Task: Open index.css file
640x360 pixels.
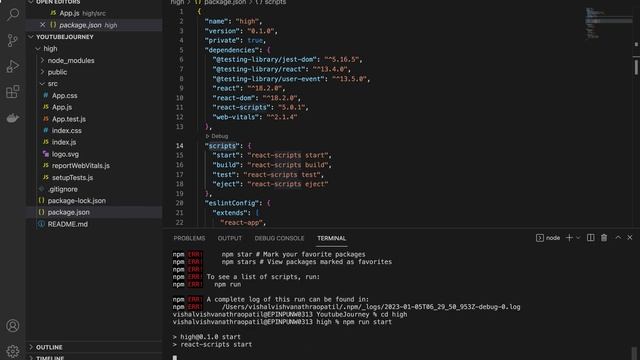Action: click(67, 131)
